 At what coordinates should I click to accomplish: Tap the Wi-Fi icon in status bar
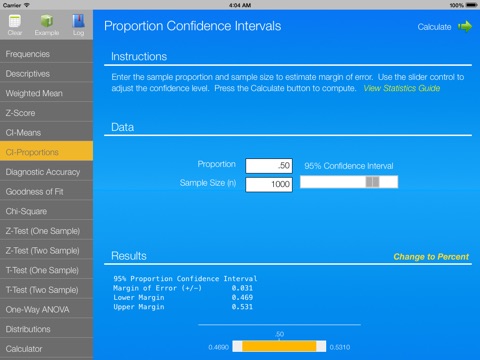27,5
